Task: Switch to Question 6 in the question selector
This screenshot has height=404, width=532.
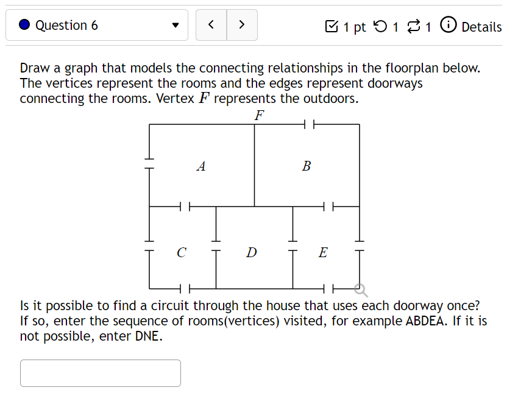Action: pyautogui.click(x=98, y=25)
